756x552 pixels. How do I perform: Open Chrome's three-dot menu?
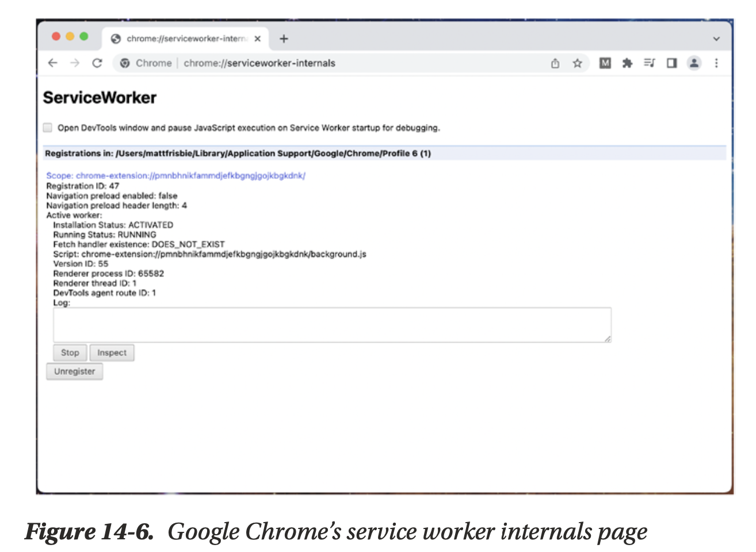click(x=716, y=63)
